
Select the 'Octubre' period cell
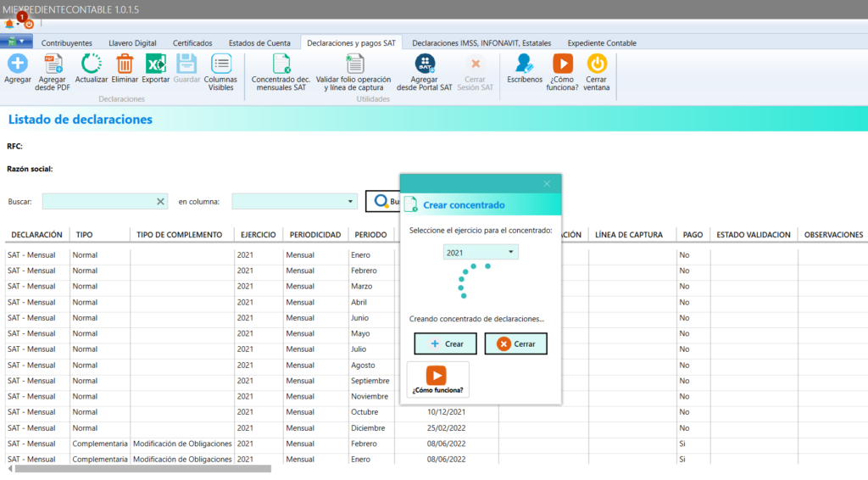click(364, 412)
